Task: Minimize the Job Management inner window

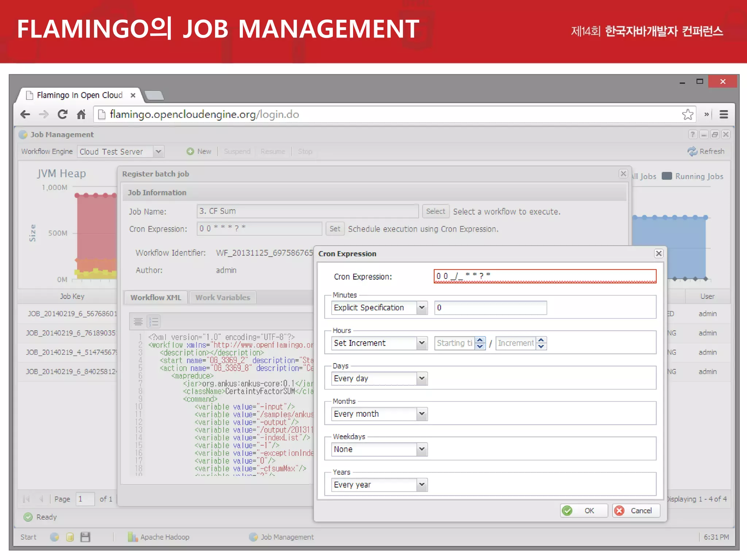Action: [x=704, y=135]
